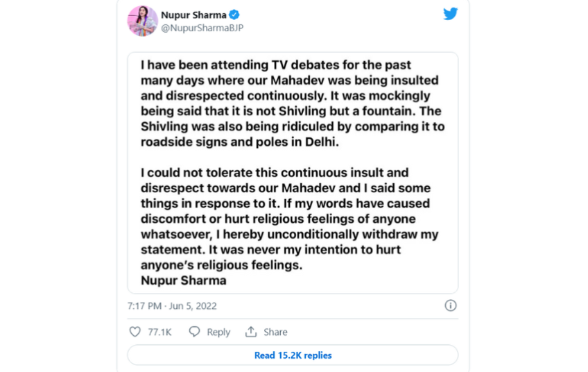Click the 7:17 PM · Jun 5, 2022 timestamp
The width and height of the screenshot is (588, 372).
coord(172,306)
